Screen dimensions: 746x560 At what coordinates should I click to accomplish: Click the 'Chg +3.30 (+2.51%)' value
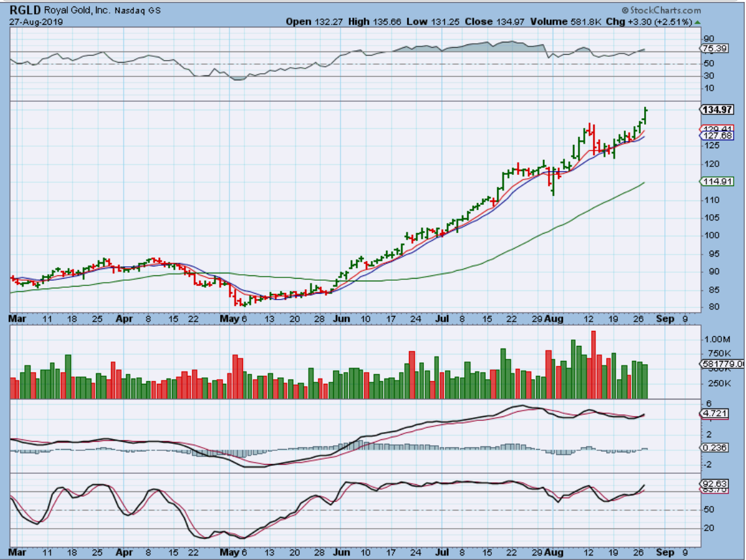pyautogui.click(x=649, y=22)
